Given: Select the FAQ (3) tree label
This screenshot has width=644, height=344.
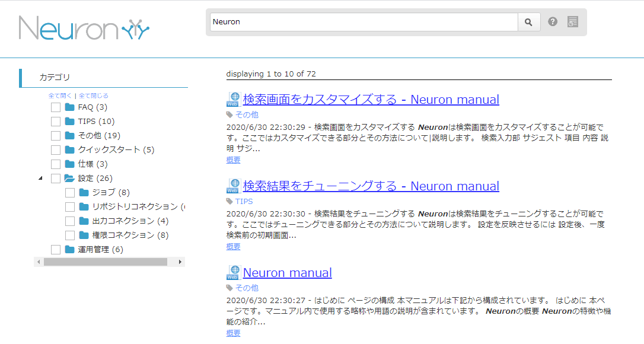Looking at the screenshot, I should [x=93, y=107].
